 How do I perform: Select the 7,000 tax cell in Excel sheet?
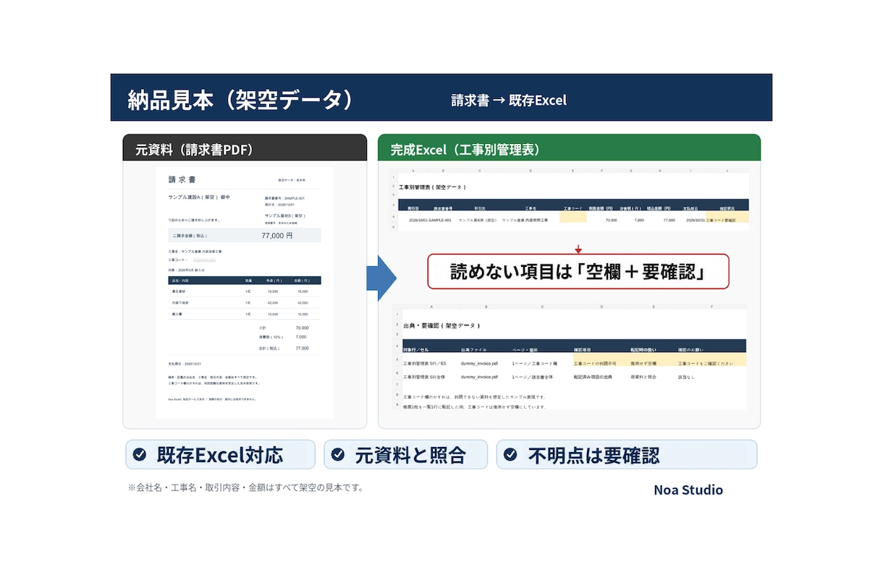639,220
